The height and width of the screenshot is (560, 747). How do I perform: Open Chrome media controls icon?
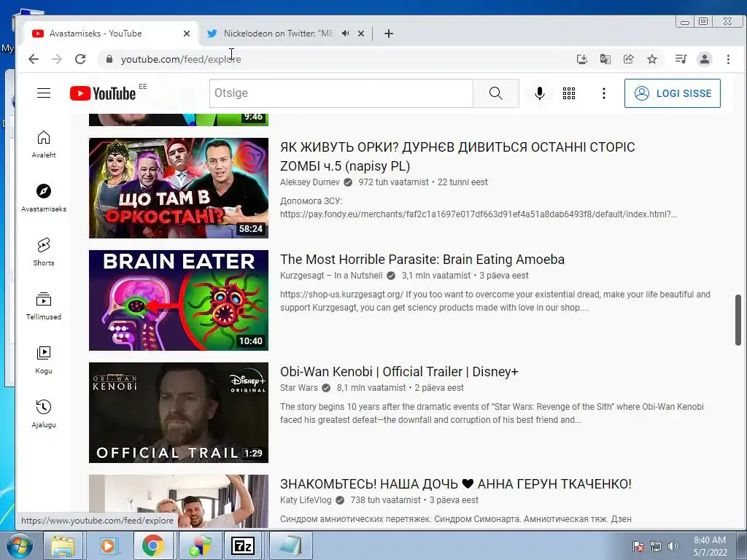click(x=681, y=59)
